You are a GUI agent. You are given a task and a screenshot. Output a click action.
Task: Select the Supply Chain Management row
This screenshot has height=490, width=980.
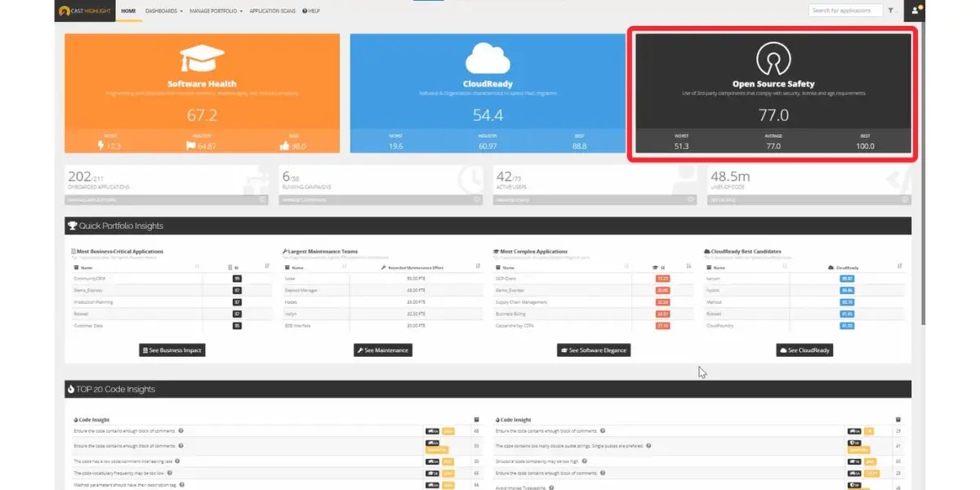(593, 302)
